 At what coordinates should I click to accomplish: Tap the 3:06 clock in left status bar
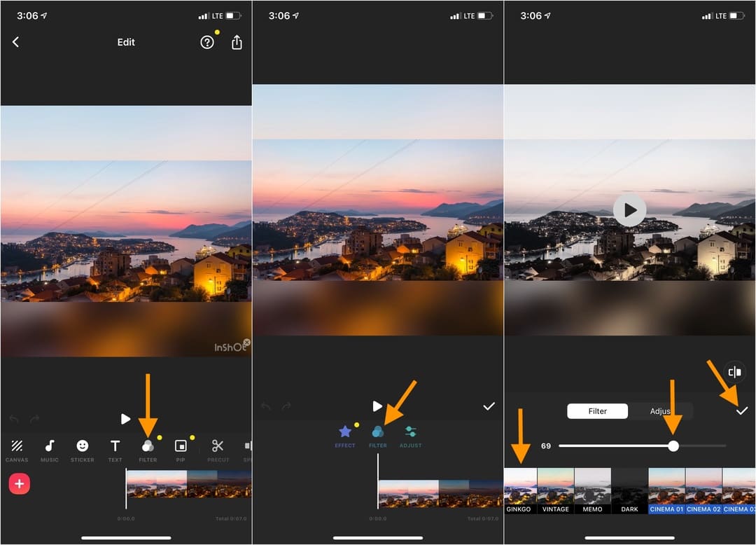(x=27, y=16)
